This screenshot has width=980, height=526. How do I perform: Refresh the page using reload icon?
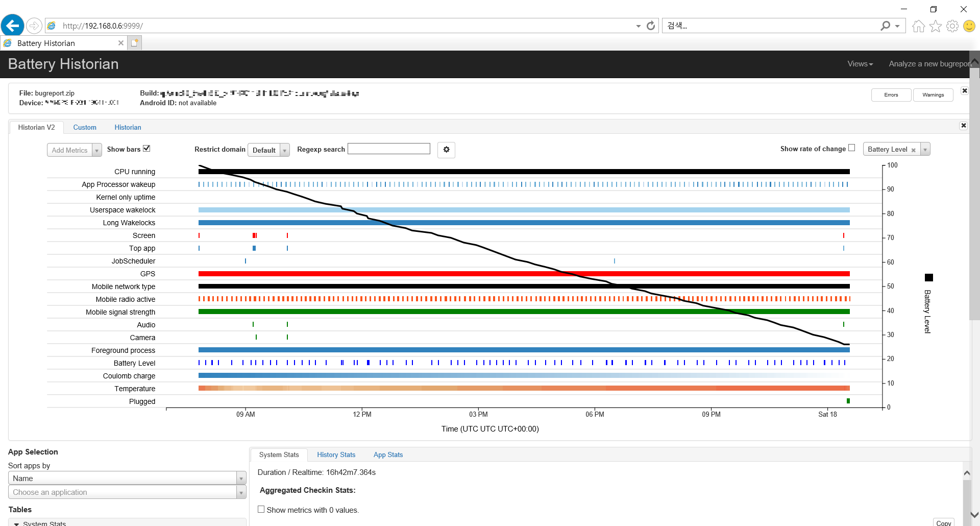click(651, 26)
